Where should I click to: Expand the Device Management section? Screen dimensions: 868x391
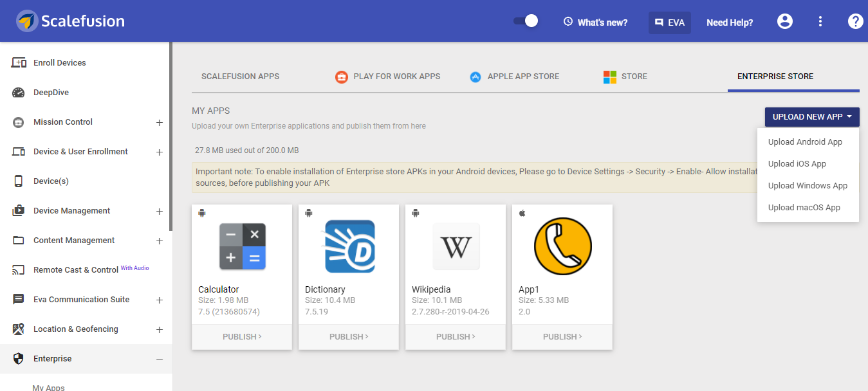160,211
